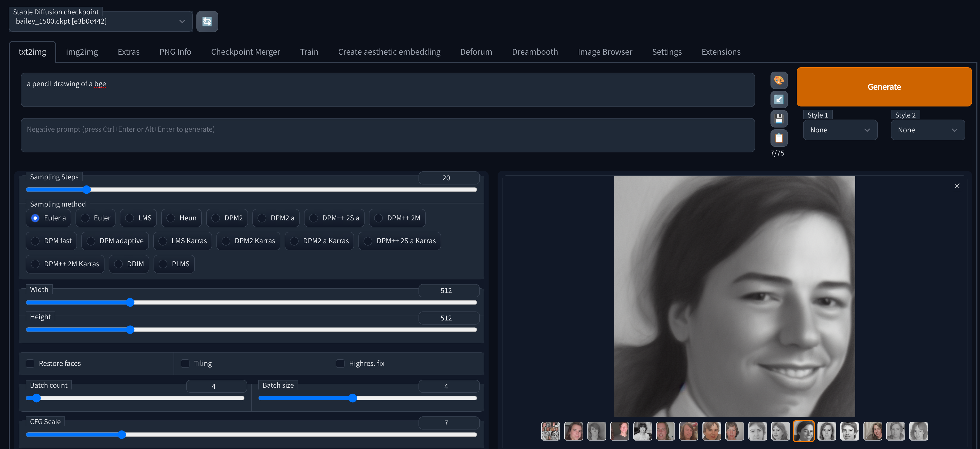Open Stable Diffusion checkpoint dropdown

pos(100,21)
